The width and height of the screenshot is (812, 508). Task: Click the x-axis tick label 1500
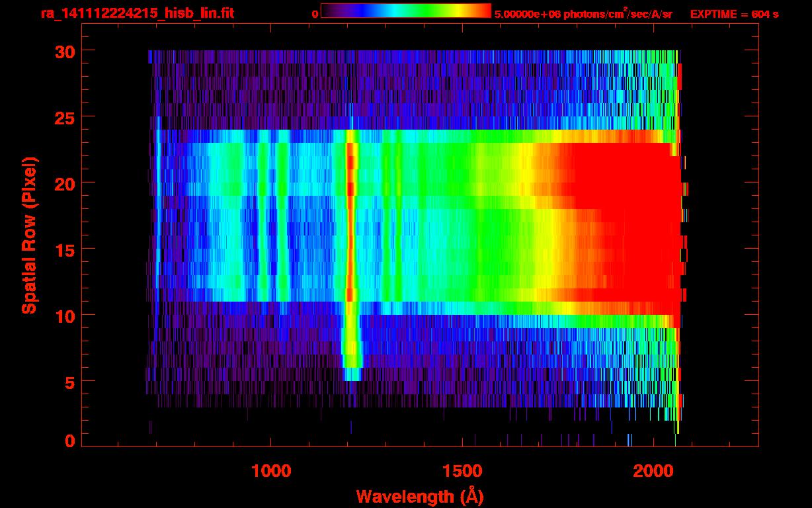463,471
